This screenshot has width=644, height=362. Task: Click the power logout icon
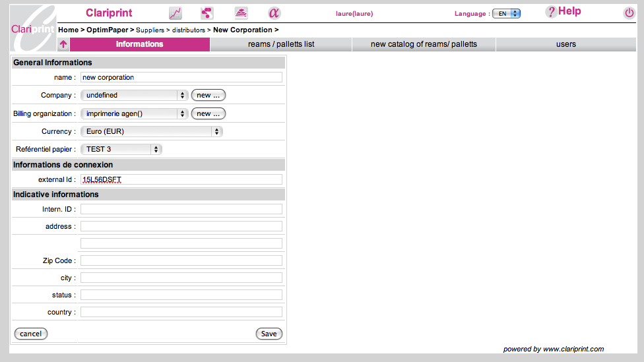tap(628, 13)
